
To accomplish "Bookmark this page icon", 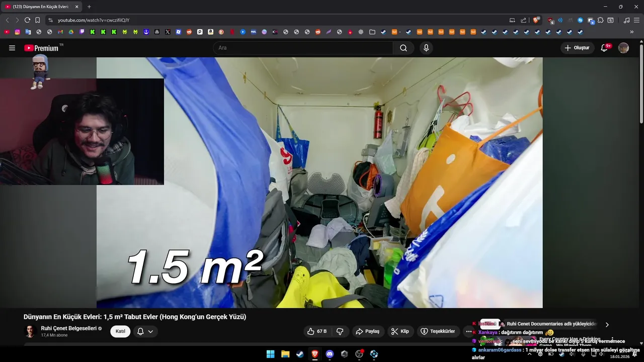I will 37,20.
